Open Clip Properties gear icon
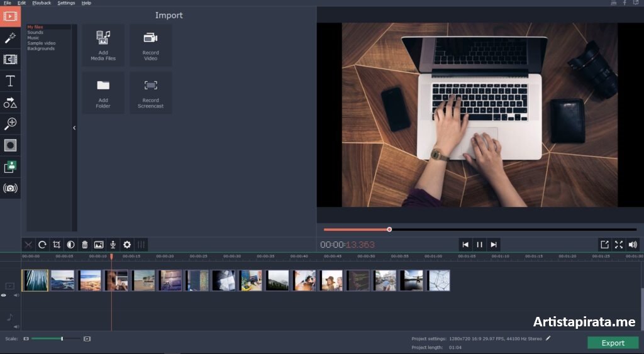644x354 pixels. [x=127, y=245]
